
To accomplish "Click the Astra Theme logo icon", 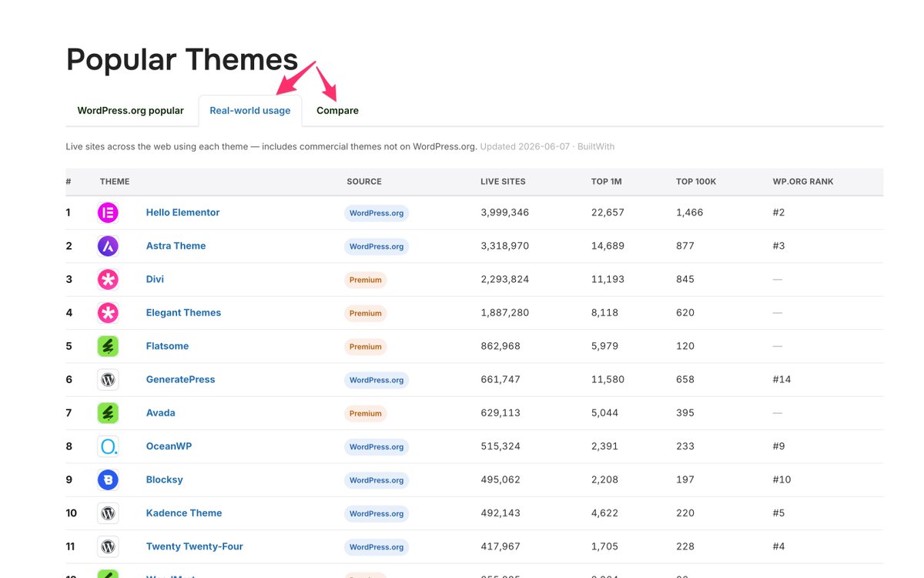I will pyautogui.click(x=108, y=246).
